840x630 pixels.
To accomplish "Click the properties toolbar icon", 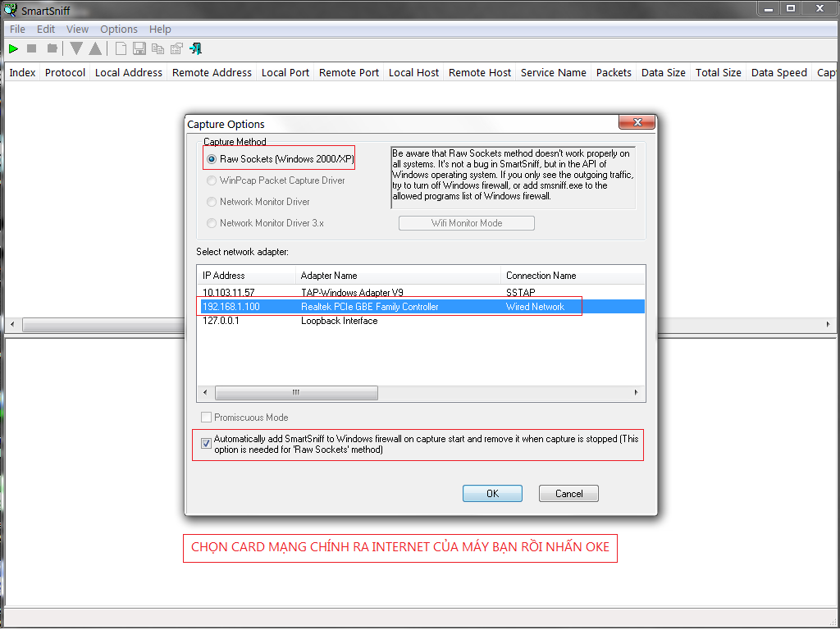I will point(176,49).
